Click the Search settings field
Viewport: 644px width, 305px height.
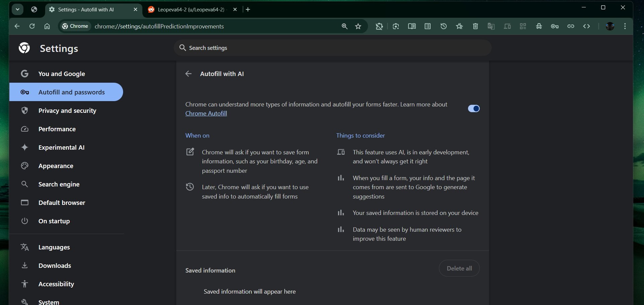[332, 48]
